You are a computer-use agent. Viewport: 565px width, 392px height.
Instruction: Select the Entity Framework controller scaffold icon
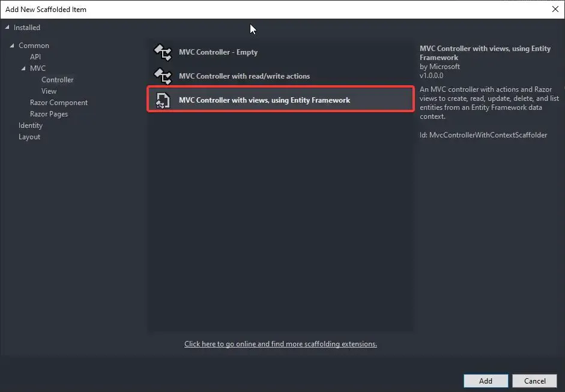click(161, 100)
